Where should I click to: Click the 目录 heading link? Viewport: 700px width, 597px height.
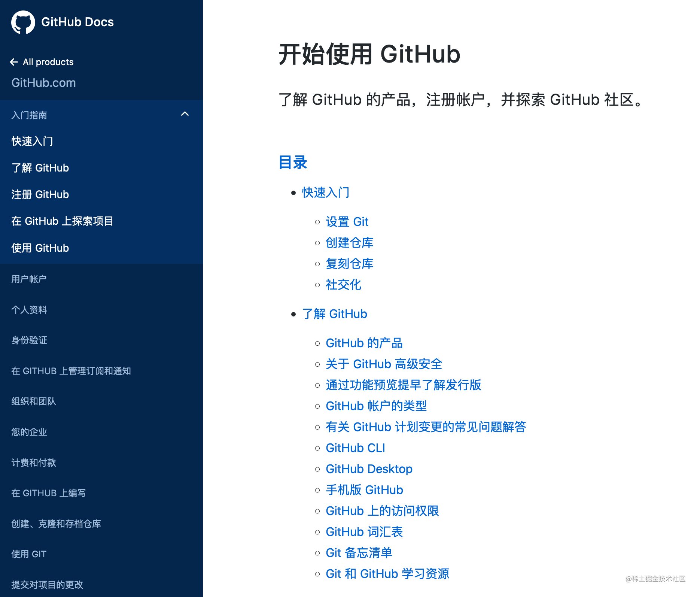pyautogui.click(x=293, y=163)
